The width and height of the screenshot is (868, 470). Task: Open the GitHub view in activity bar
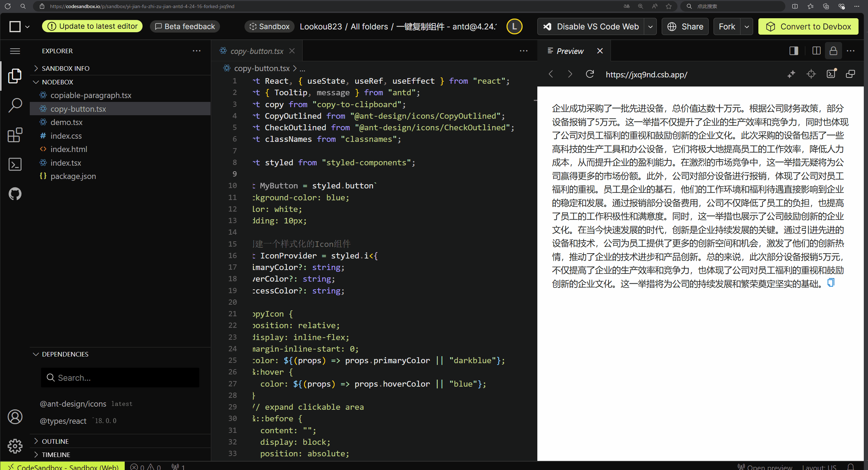point(15,194)
